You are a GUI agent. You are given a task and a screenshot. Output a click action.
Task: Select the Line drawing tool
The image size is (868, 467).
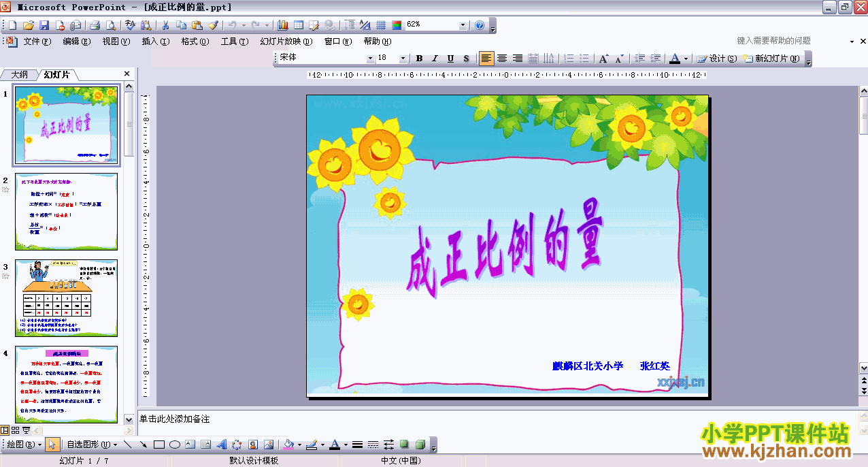click(x=128, y=445)
